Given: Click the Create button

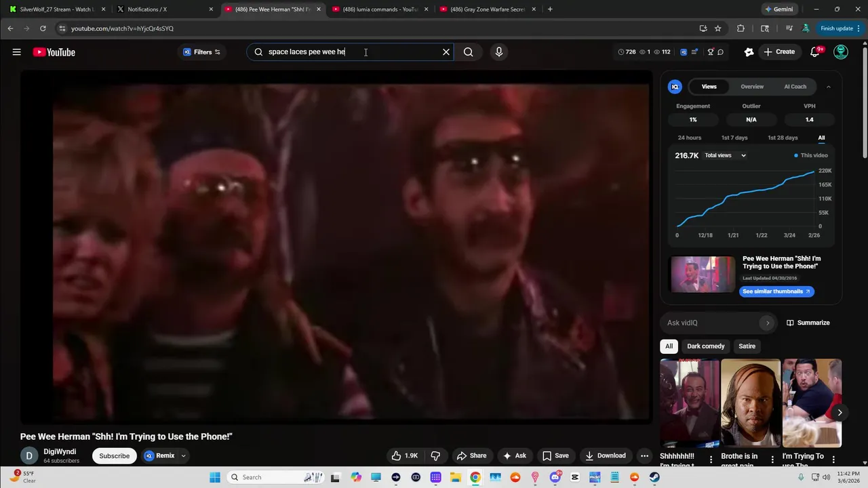Looking at the screenshot, I should pos(778,52).
